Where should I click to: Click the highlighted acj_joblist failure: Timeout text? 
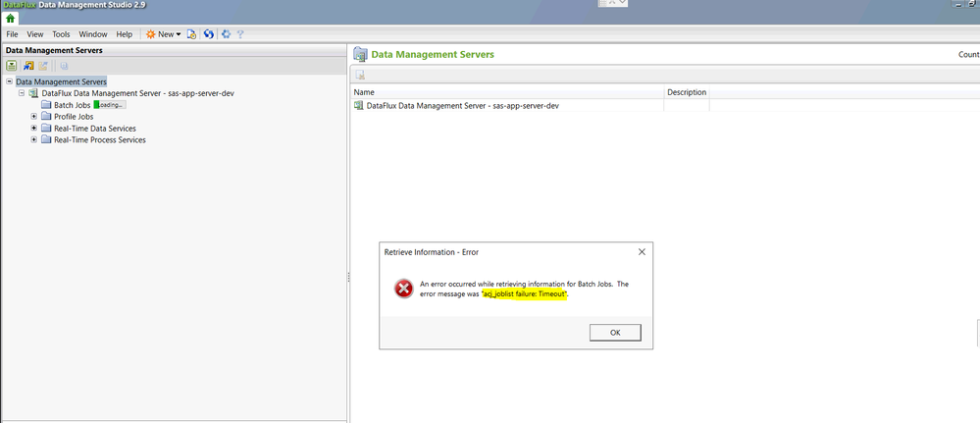pos(525,293)
